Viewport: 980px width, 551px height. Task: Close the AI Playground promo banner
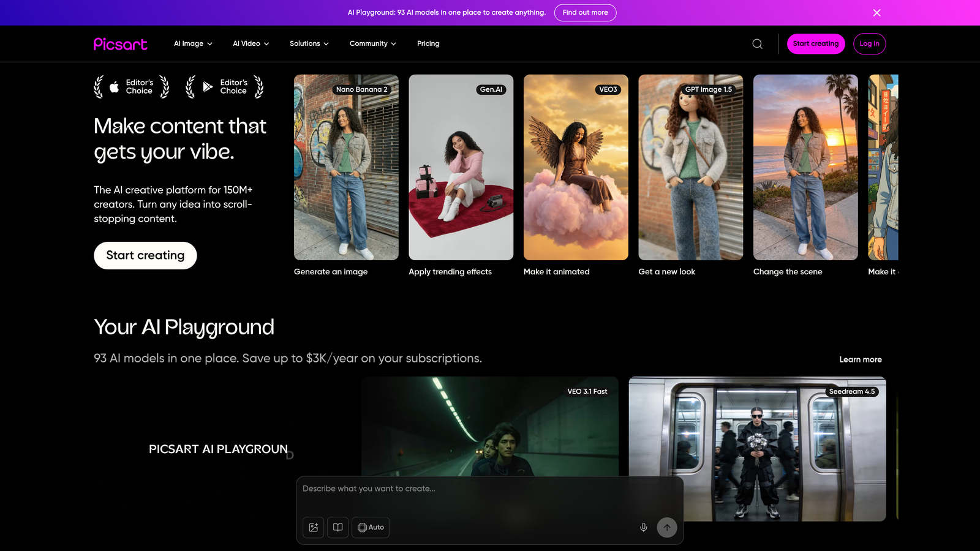pyautogui.click(x=876, y=13)
